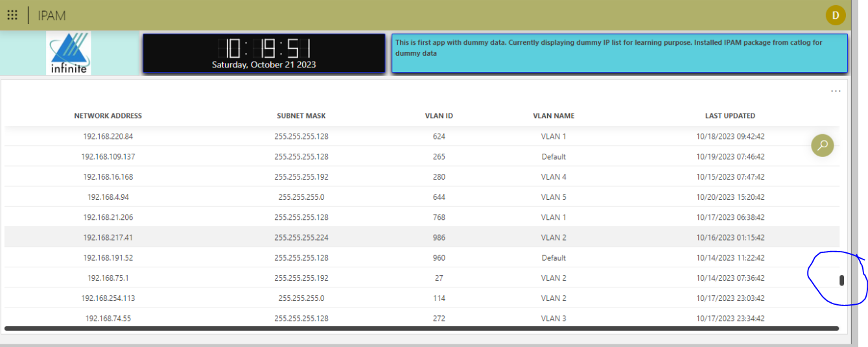This screenshot has width=868, height=347.
Task: Select network address 192.168.75.1
Action: [x=108, y=278]
